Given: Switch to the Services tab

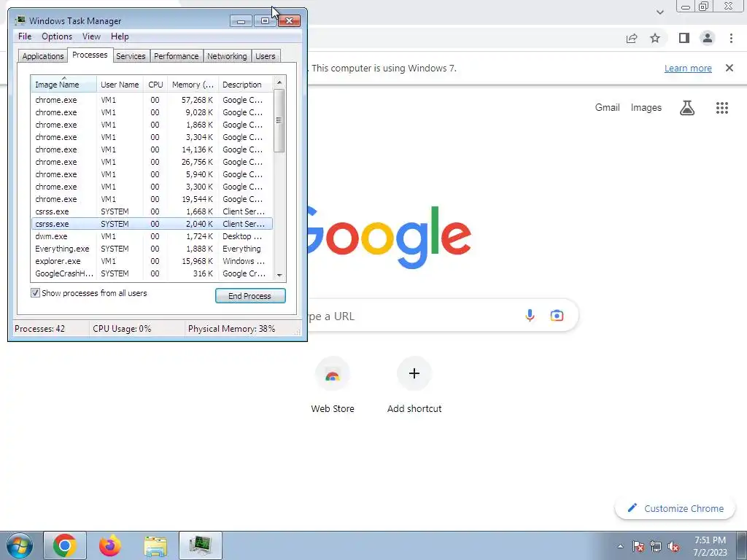Looking at the screenshot, I should pos(131,56).
